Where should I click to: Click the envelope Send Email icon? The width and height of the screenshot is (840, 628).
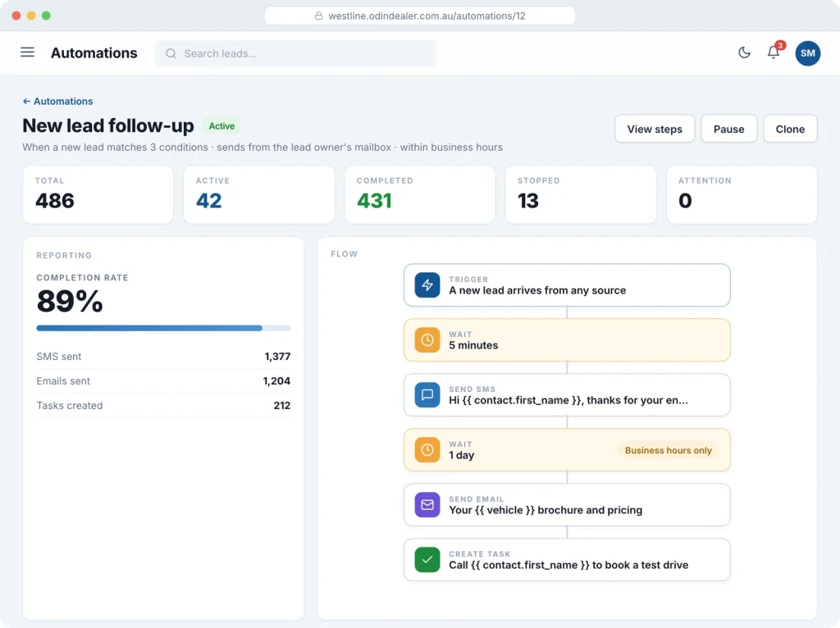[x=427, y=505]
